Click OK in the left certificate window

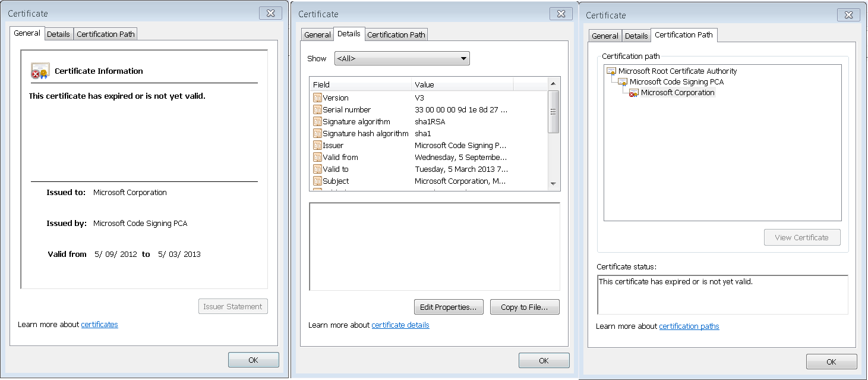coord(254,360)
